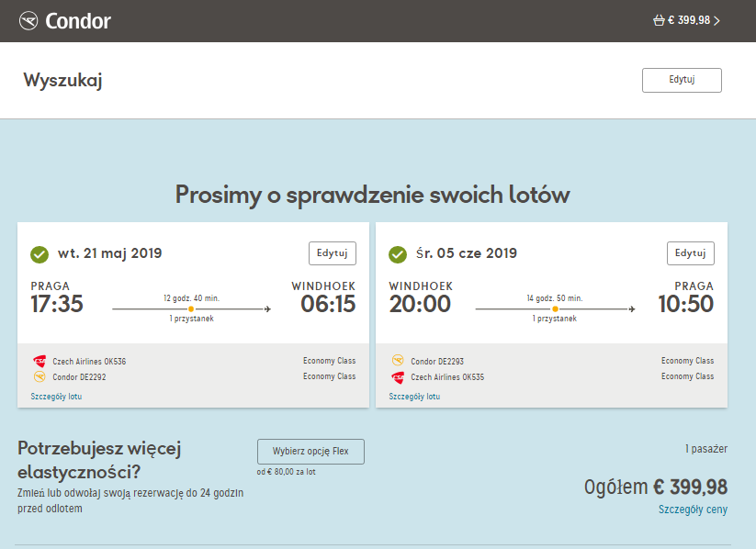Click the Czech Airlines OK535 logo

398,377
